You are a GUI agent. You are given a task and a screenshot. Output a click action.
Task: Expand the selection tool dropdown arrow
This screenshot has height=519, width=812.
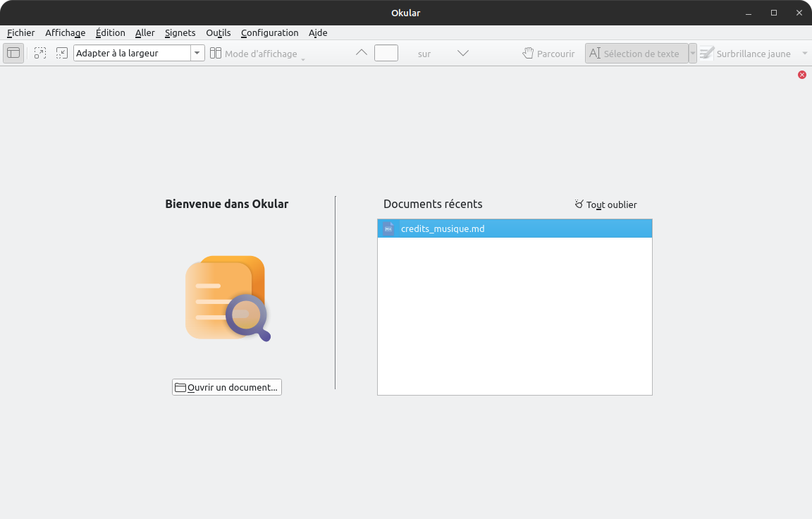(x=693, y=54)
